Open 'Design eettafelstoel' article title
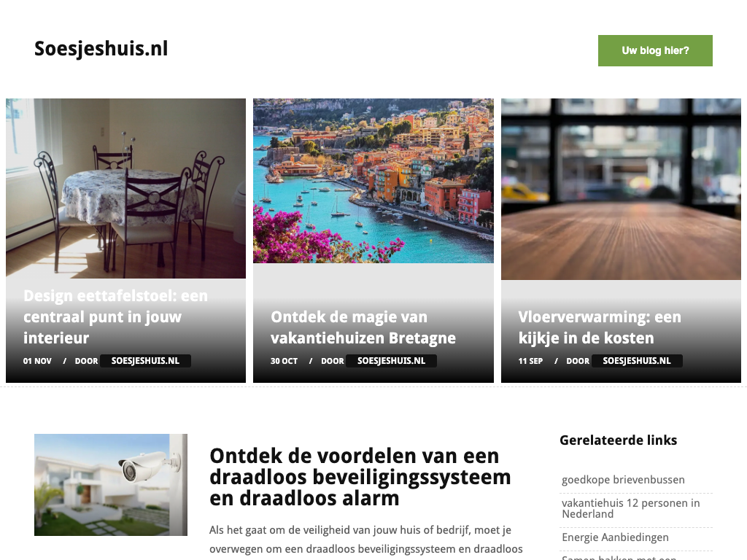The height and width of the screenshot is (560, 747). coord(116,316)
